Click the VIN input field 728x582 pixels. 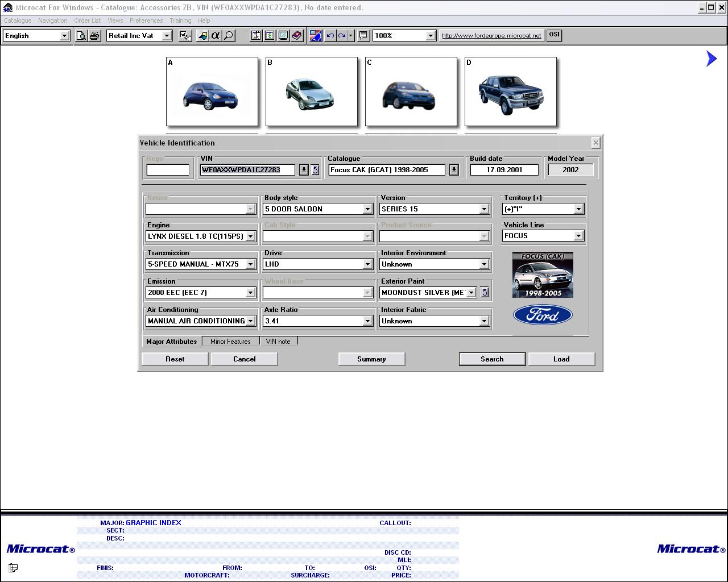pos(248,170)
